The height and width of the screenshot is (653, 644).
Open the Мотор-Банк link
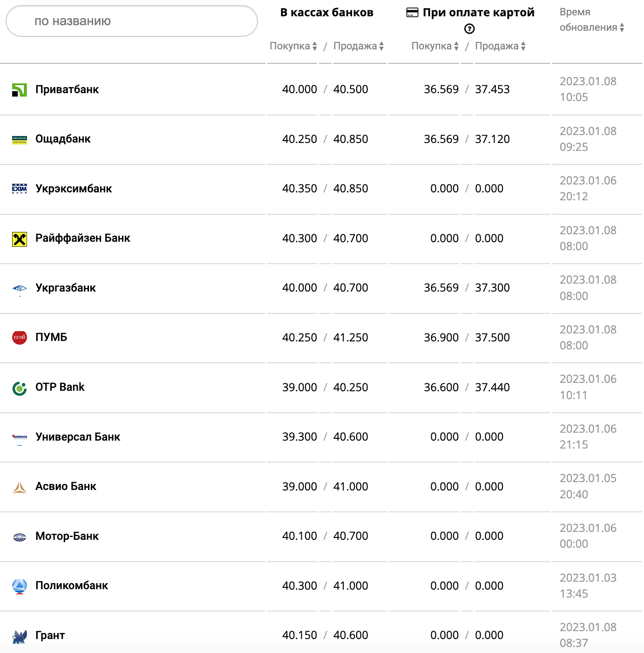point(67,536)
